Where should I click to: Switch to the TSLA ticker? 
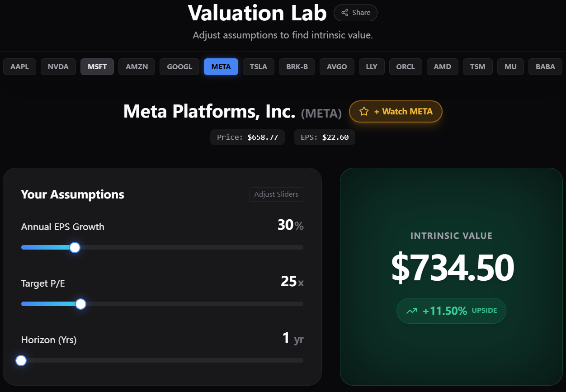pos(259,67)
